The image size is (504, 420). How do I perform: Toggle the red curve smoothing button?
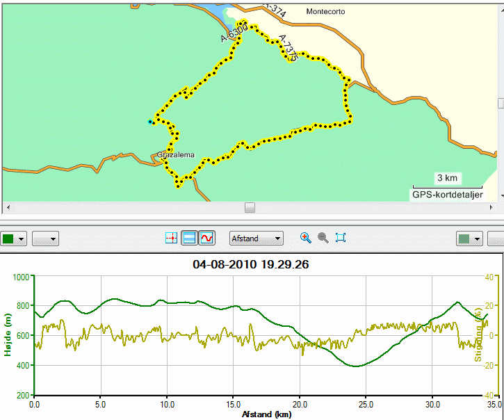[206, 239]
